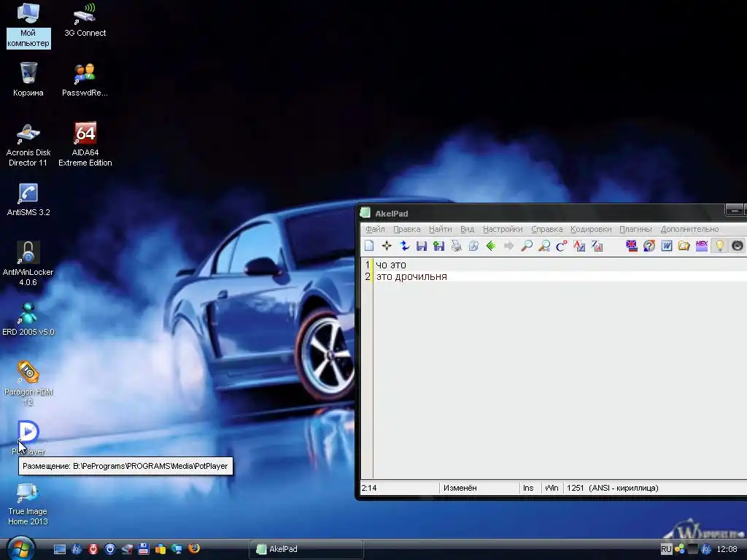Click 'Изменён' status bar entry
The width and height of the screenshot is (747, 560).
(x=460, y=488)
